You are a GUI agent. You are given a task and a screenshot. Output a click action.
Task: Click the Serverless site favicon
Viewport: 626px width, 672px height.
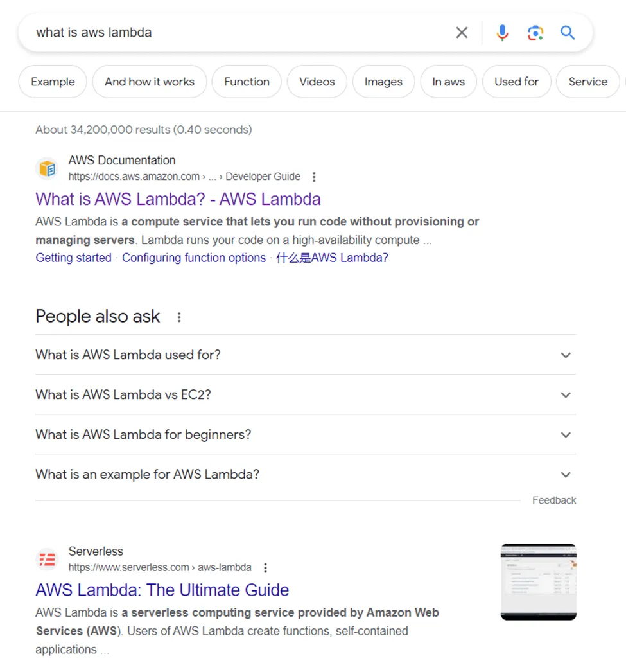47,559
